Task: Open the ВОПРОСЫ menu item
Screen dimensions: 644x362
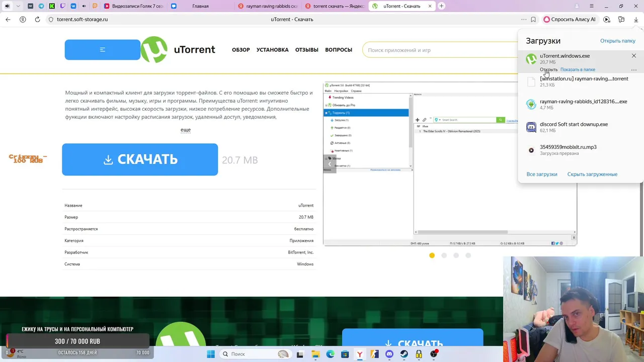Action: click(x=339, y=50)
